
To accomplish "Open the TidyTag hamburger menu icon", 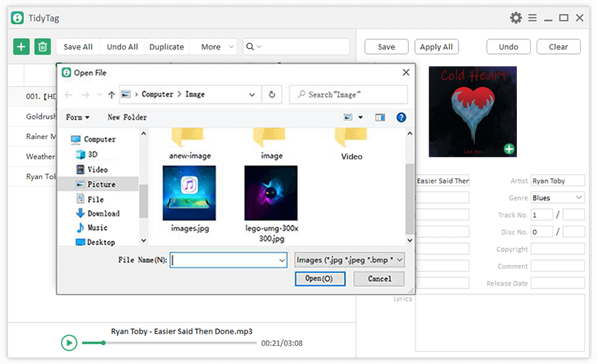I will click(533, 17).
